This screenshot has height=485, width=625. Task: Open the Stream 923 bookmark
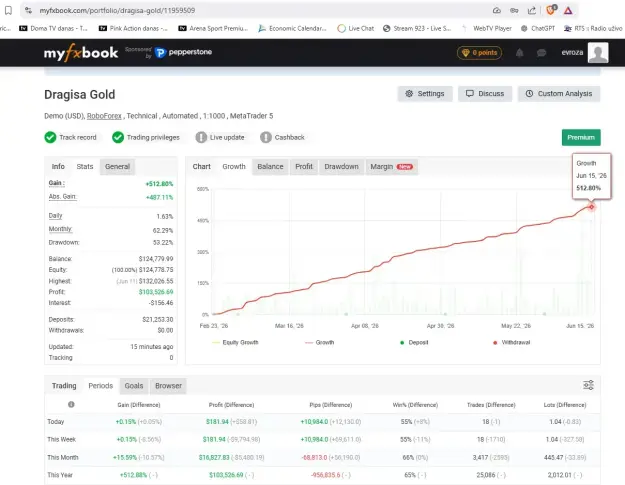click(x=417, y=28)
